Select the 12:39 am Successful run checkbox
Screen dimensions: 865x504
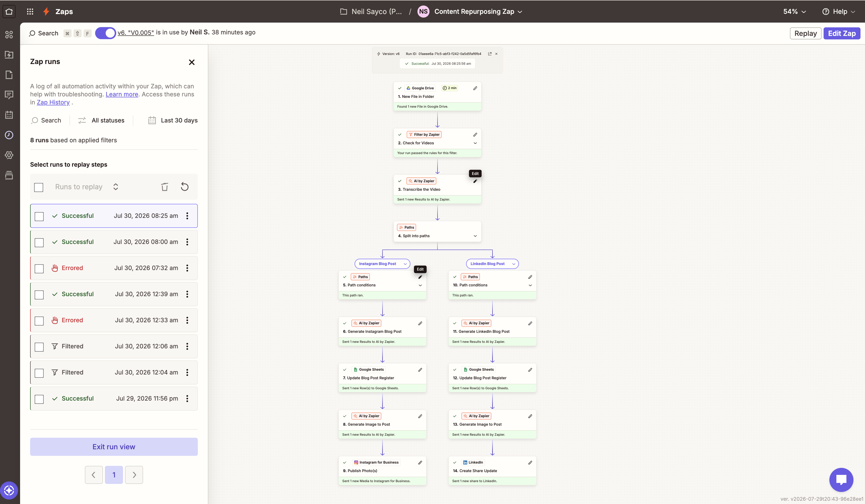tap(39, 295)
